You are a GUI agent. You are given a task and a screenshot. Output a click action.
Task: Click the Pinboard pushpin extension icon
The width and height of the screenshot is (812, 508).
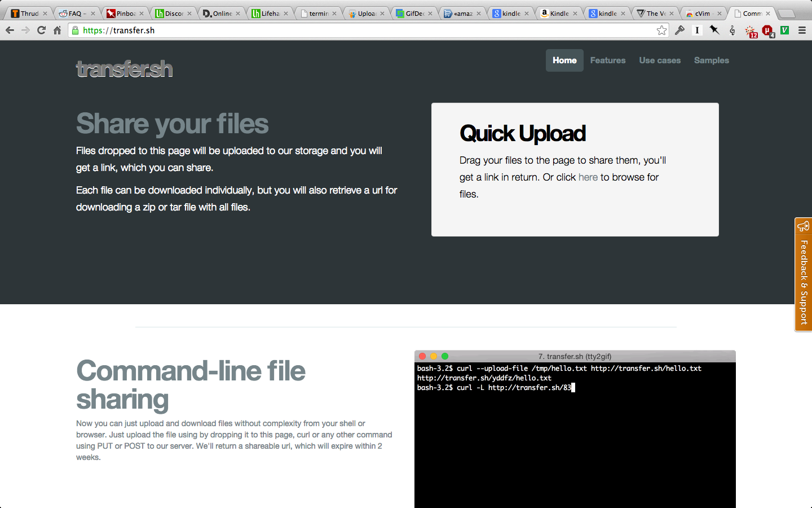point(714,30)
